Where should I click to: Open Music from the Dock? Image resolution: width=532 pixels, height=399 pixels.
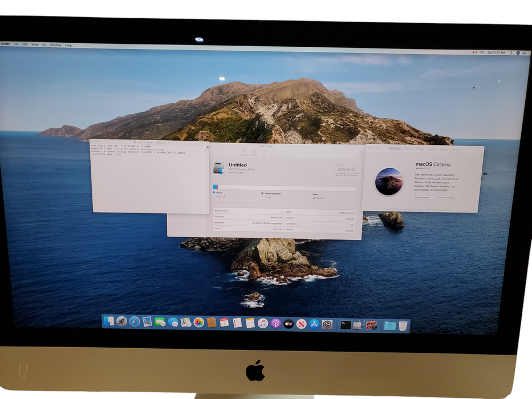pos(263,324)
